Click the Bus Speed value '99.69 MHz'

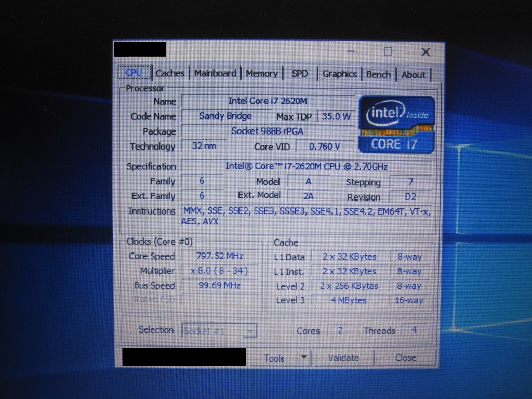pos(220,285)
